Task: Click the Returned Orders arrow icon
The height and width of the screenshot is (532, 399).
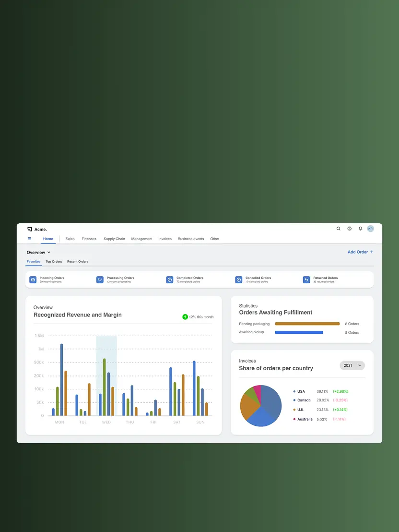Action: pos(306,279)
